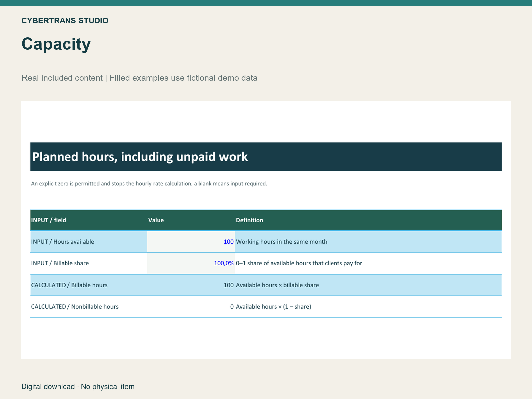This screenshot has height=399, width=532.
Task: Click 'Available hours × billable share' definition
Action: click(277, 285)
